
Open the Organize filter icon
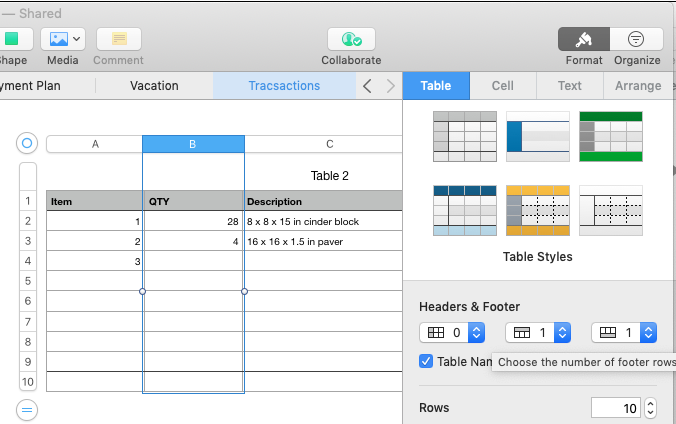click(x=636, y=39)
